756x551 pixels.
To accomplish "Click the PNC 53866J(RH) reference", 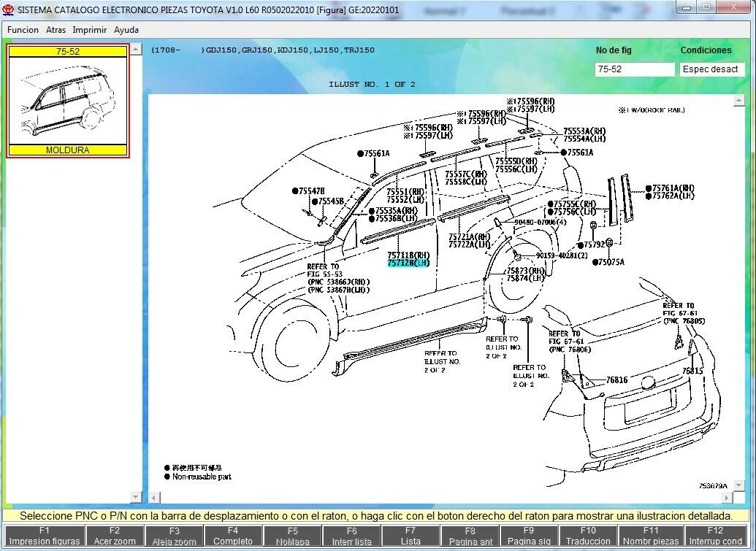I will [x=339, y=282].
